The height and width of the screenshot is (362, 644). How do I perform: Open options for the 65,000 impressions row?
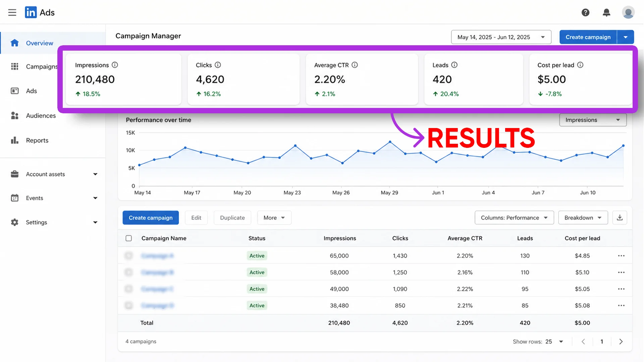[621, 256]
